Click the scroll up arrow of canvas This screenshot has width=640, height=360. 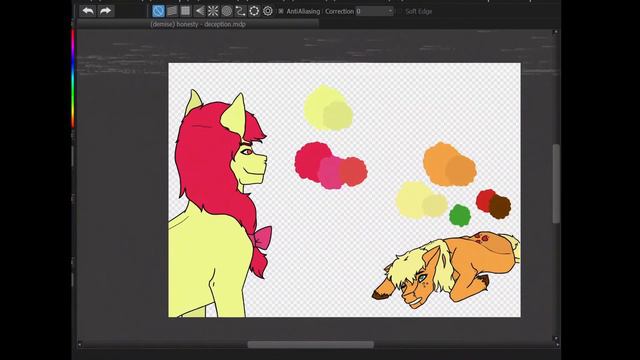pyautogui.click(x=556, y=32)
